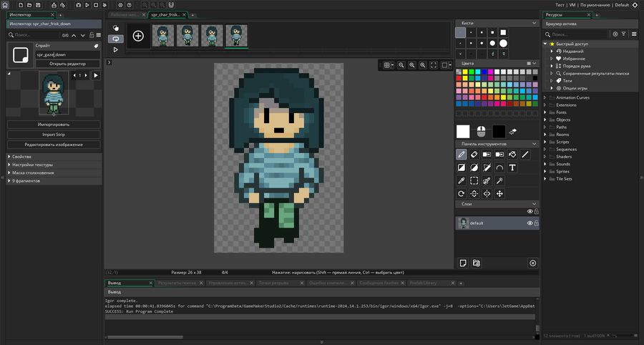Image resolution: width=644 pixels, height=345 pixels.
Task: Open the Ошибки компиляции tab
Action: [328, 283]
